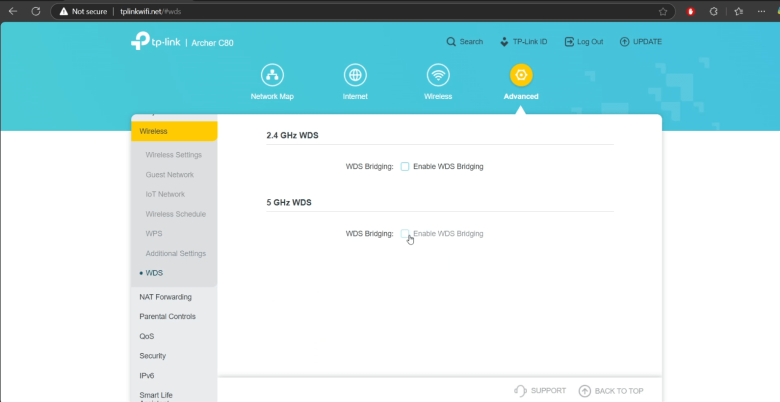Click the Search magnifier icon
Viewport: 780px width, 402px height.
click(x=451, y=42)
